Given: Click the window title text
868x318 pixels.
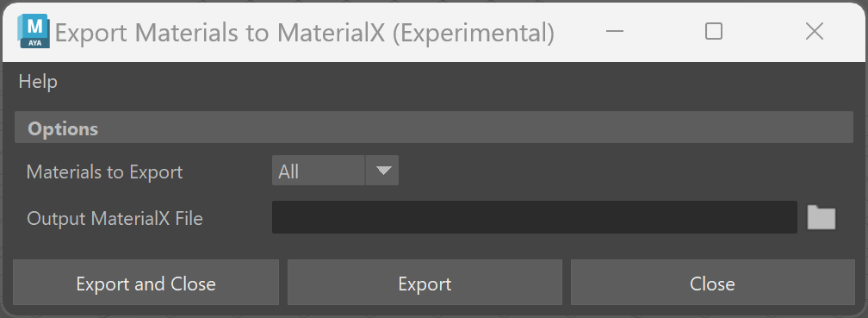Looking at the screenshot, I should pyautogui.click(x=305, y=34).
